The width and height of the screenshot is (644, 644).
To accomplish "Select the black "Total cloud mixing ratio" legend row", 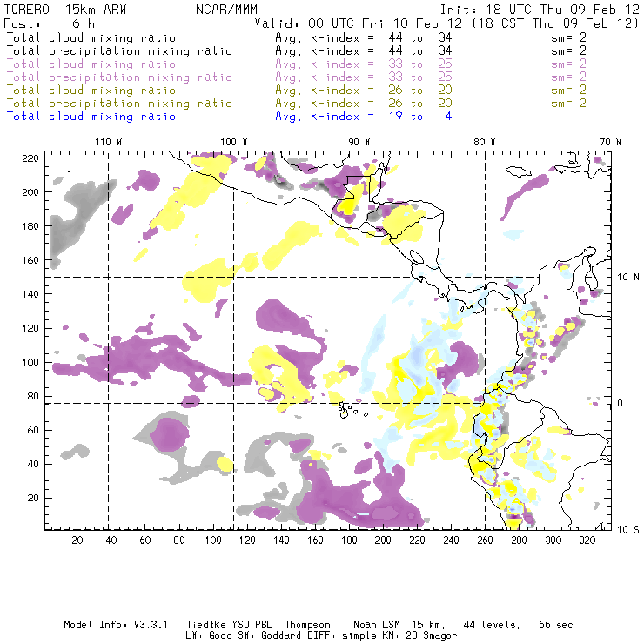I will tap(296, 37).
